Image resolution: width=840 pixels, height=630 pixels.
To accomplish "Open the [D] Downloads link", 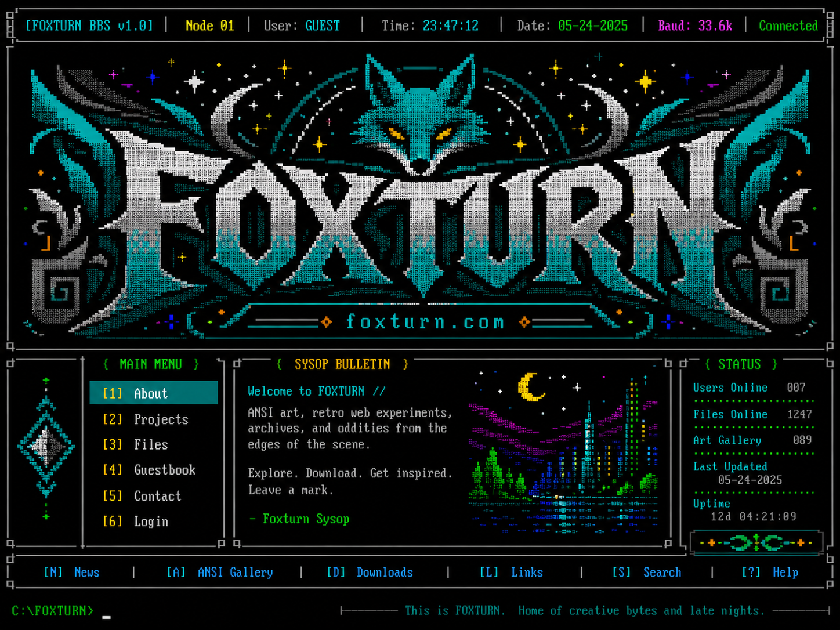I will pyautogui.click(x=370, y=573).
